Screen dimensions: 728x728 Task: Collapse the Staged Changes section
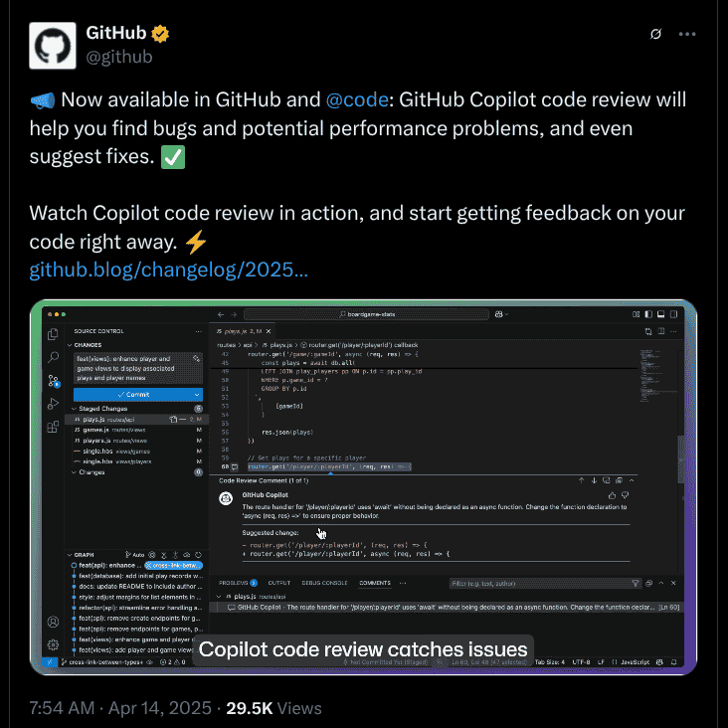point(74,409)
